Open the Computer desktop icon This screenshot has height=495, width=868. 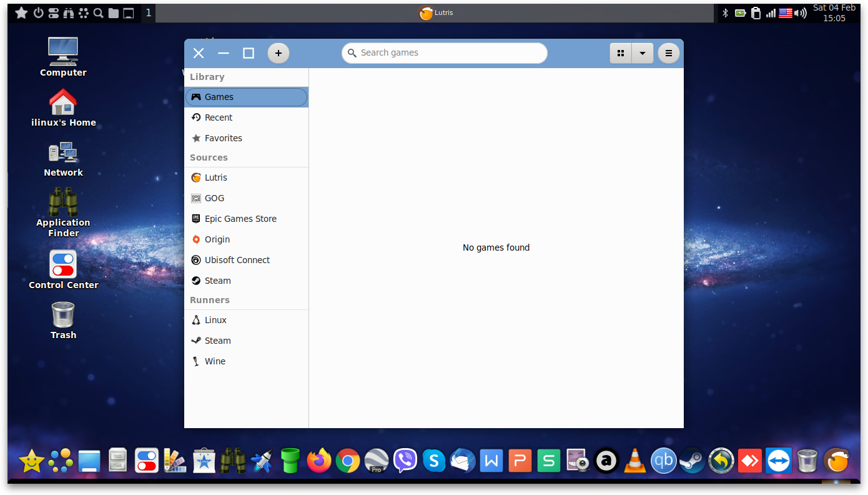pyautogui.click(x=63, y=56)
